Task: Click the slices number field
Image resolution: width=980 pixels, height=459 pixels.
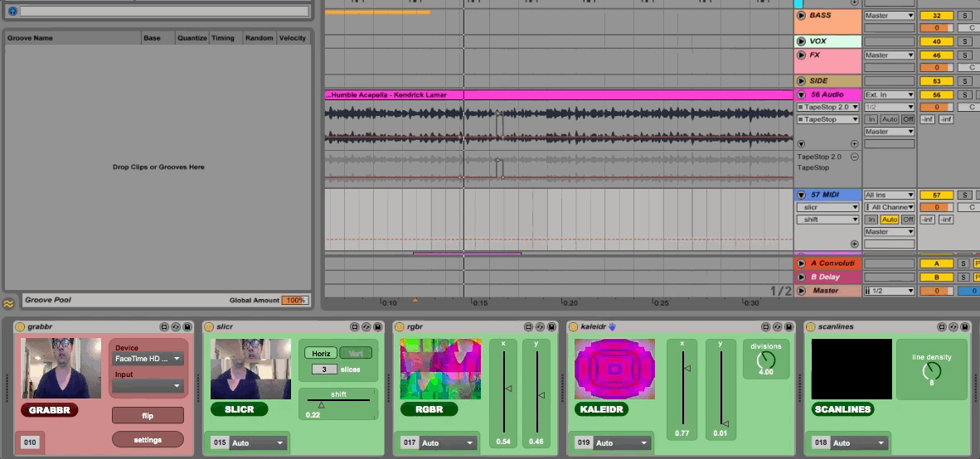Action: [324, 370]
